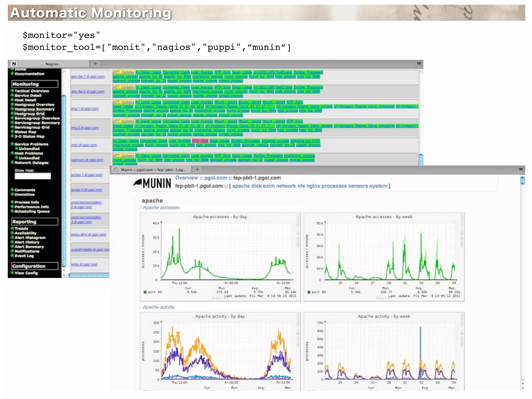532x399 pixels.
Task: Click the Nagios horizontal scrollbar at the bottom
Action: 89,275
